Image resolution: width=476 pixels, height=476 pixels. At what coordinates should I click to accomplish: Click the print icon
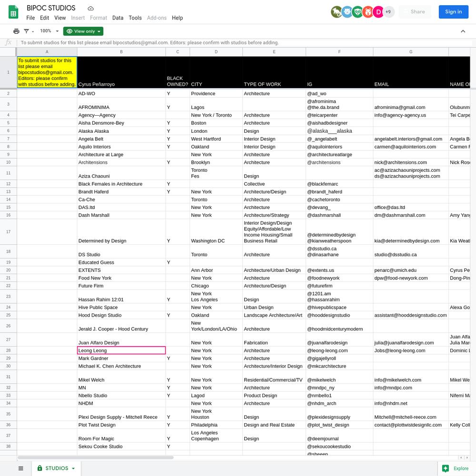click(16, 31)
